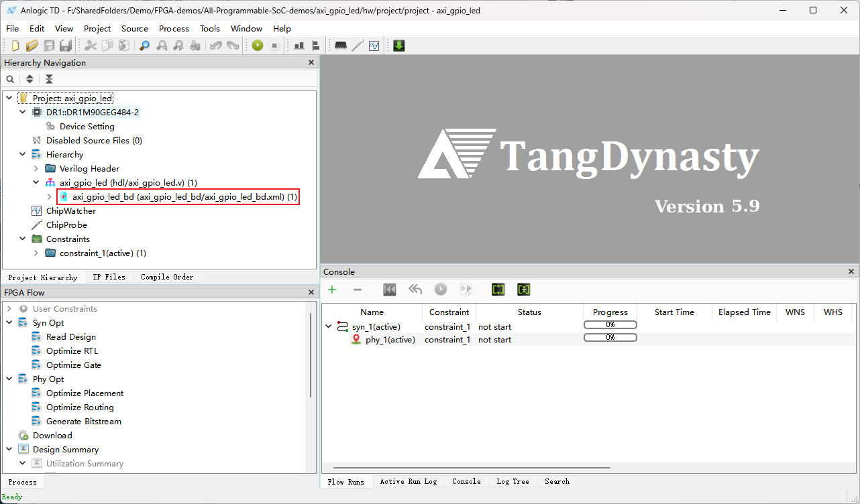The height and width of the screenshot is (504, 860).
Task: Click the syn_1 progress bar
Action: point(610,325)
